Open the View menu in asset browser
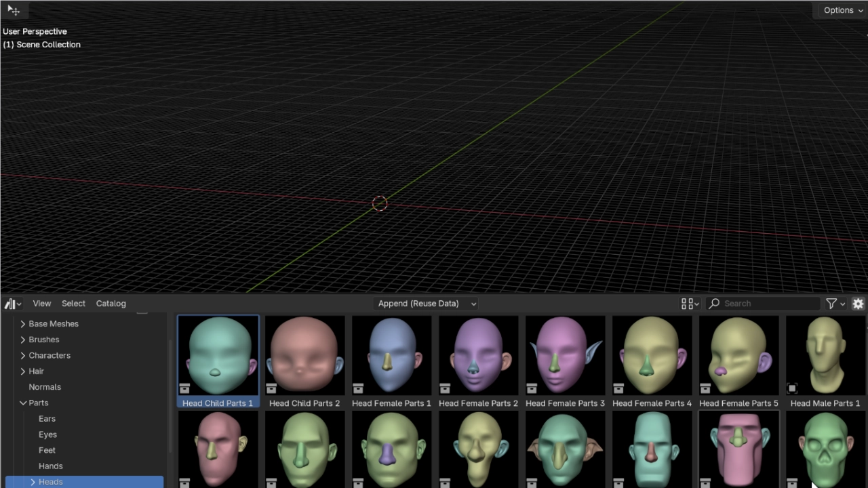The image size is (868, 488). tap(42, 304)
